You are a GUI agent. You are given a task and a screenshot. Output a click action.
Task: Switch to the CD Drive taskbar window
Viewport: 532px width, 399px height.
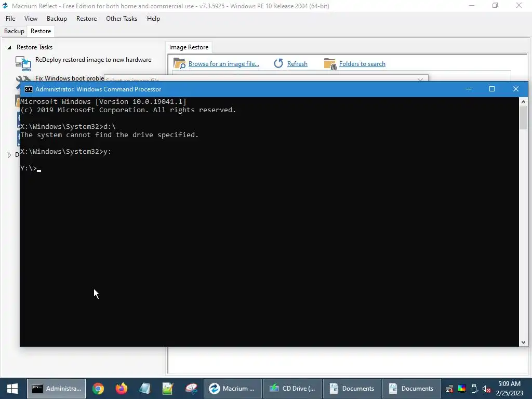click(292, 389)
